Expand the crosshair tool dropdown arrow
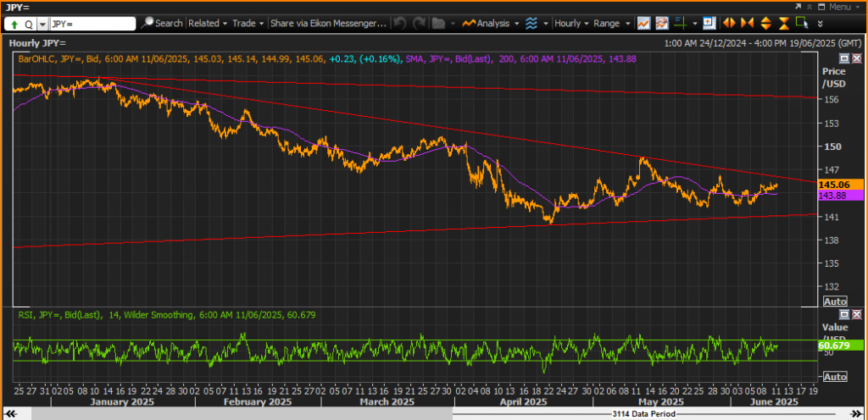 click(x=694, y=24)
